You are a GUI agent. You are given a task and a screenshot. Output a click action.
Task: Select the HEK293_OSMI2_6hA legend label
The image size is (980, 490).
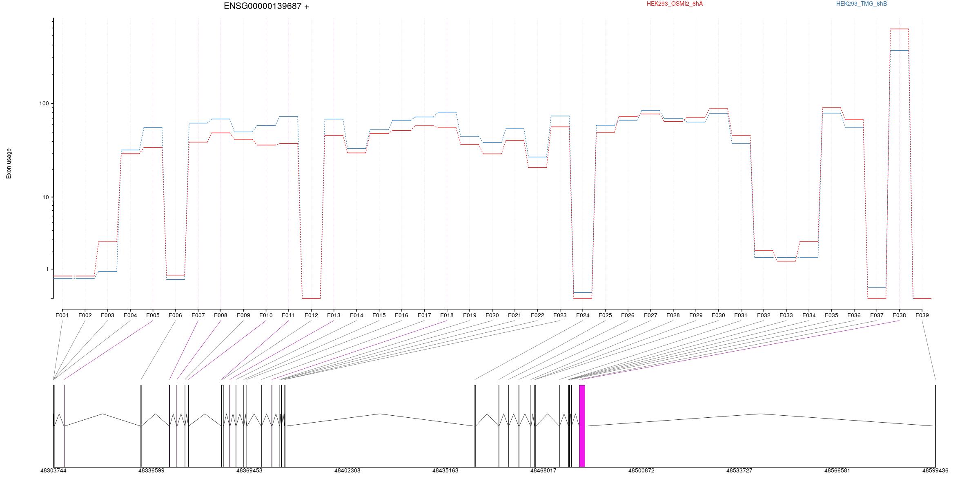pyautogui.click(x=675, y=4)
